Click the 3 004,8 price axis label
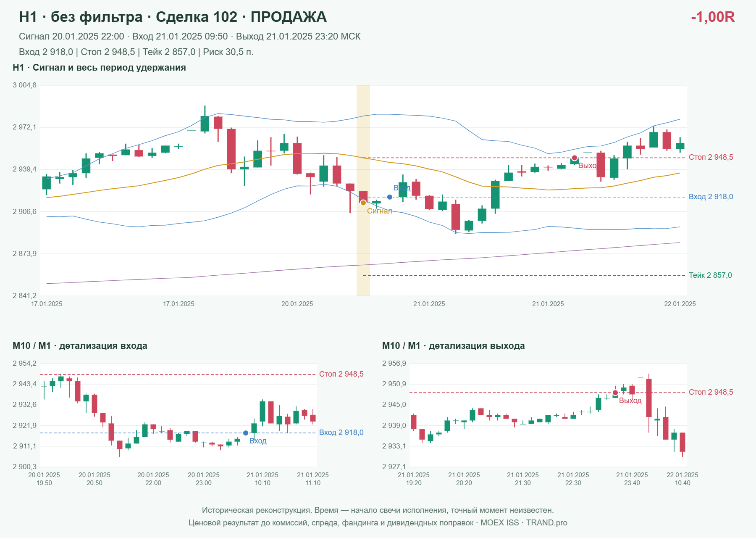This screenshot has width=756, height=538. click(x=24, y=85)
